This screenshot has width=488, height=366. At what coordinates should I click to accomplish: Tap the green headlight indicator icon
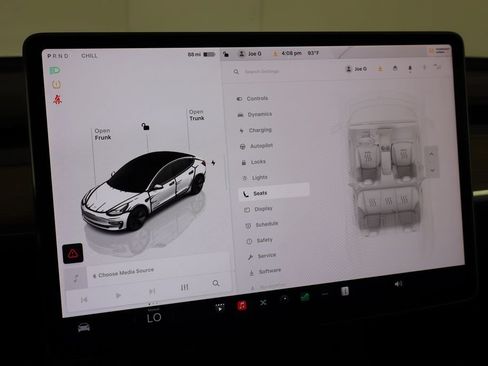pos(55,70)
